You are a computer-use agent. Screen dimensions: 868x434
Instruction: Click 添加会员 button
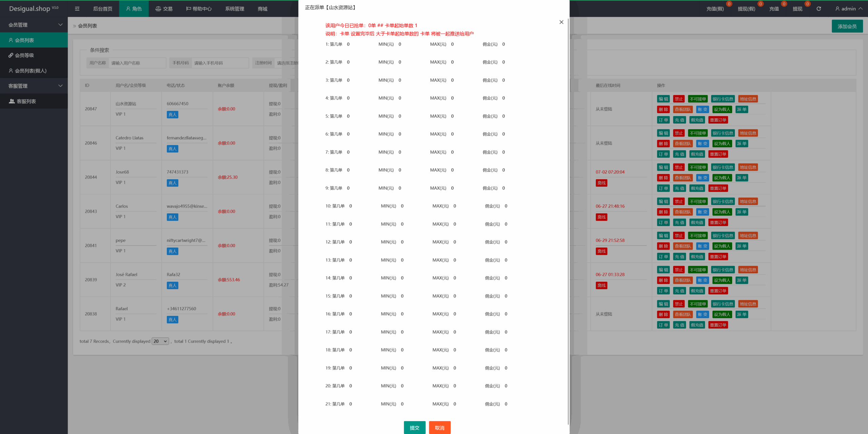[847, 26]
